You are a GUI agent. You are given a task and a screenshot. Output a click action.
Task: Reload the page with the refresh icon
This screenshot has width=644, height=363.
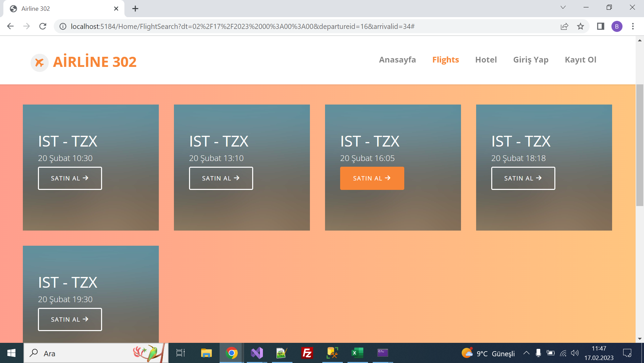pyautogui.click(x=43, y=26)
